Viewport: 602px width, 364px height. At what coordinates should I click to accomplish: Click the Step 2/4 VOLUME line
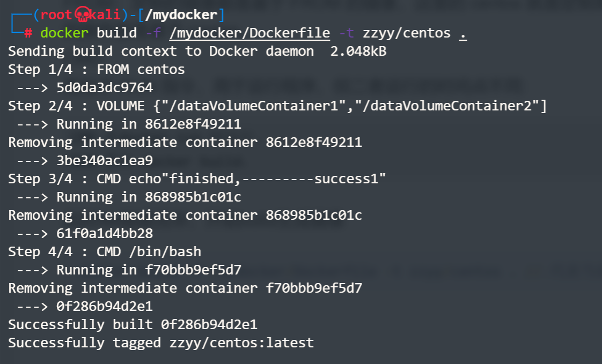(277, 106)
